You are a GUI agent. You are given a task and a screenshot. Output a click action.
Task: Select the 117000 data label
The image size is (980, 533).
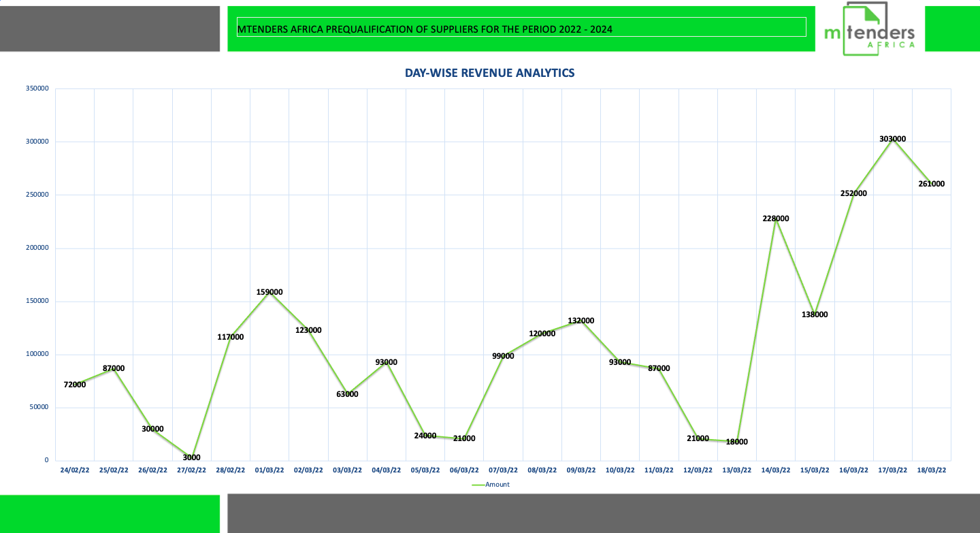tap(231, 337)
